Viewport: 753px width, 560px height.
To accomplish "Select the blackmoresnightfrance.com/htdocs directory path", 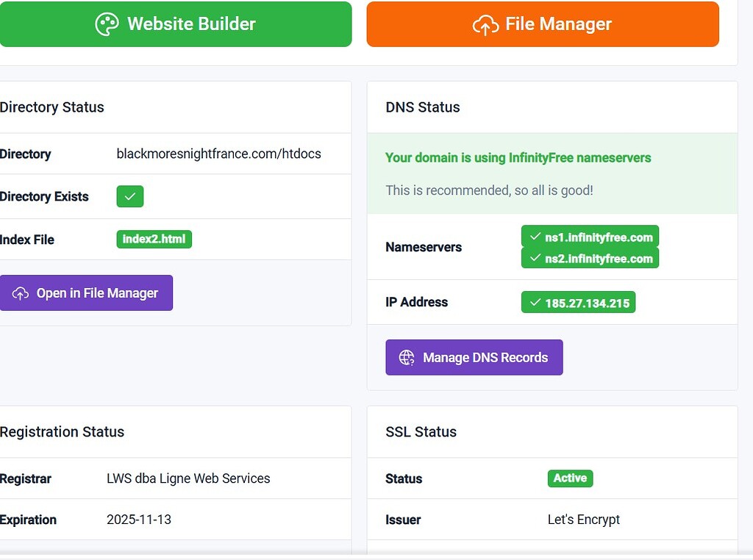I will [x=218, y=154].
